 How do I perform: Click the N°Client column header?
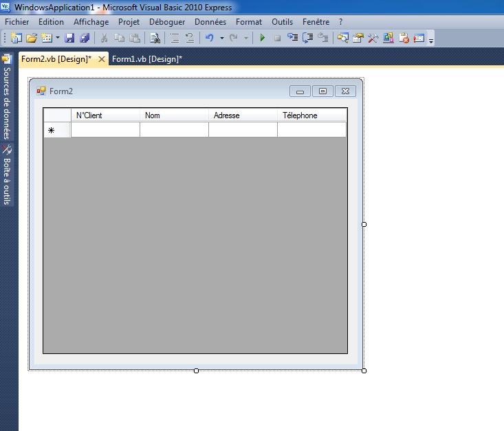(105, 115)
